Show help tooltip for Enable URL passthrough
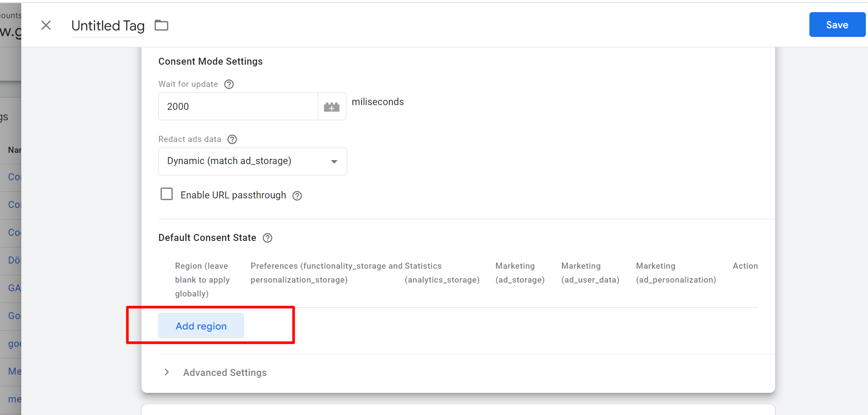This screenshot has width=868, height=415. [x=297, y=196]
